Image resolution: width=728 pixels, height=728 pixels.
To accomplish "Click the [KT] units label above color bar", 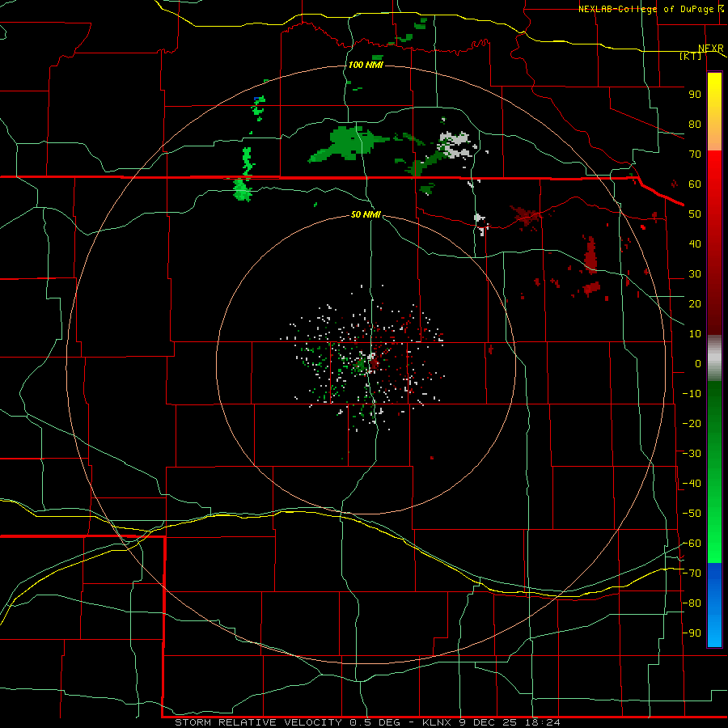I will 690,56.
